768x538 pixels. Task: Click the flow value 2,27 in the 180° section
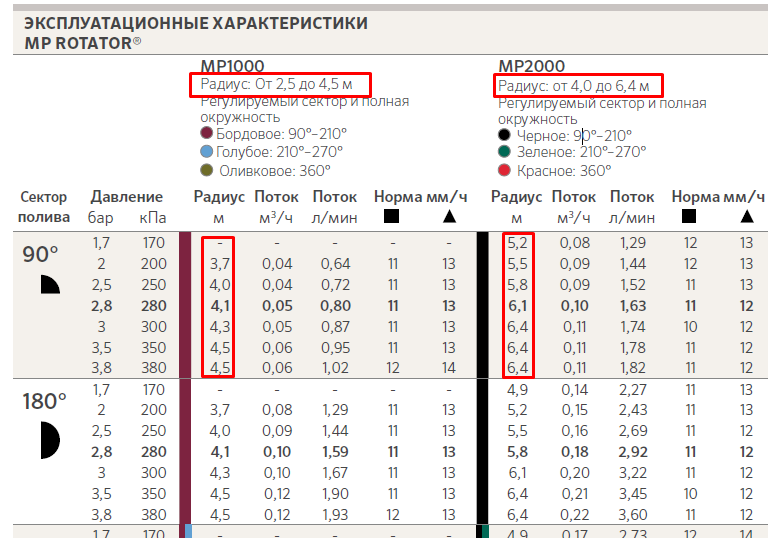pos(633,390)
